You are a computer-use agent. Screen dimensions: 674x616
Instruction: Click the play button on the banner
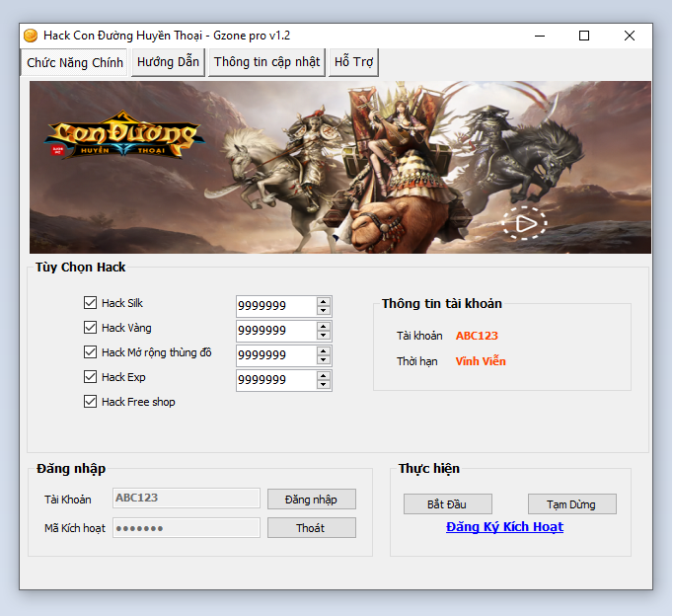click(x=523, y=223)
